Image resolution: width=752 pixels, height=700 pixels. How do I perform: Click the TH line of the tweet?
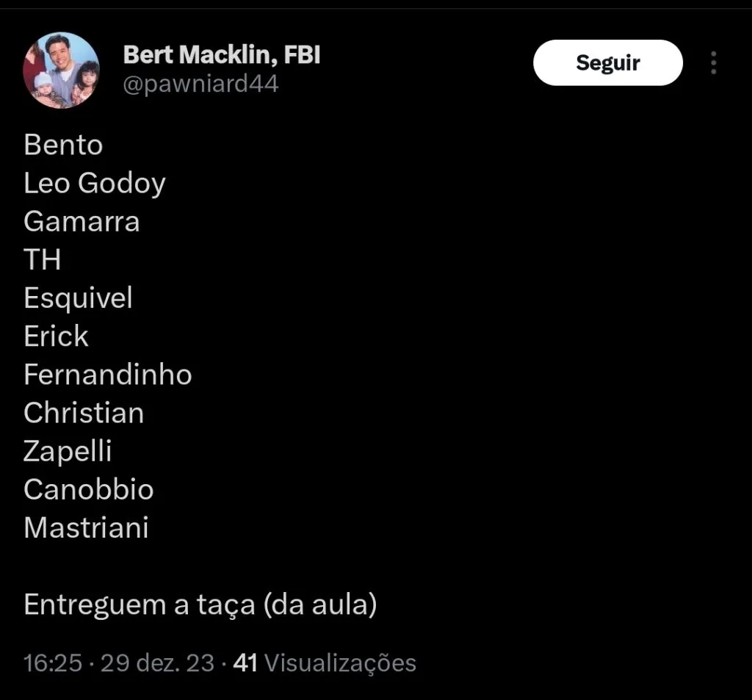click(42, 259)
